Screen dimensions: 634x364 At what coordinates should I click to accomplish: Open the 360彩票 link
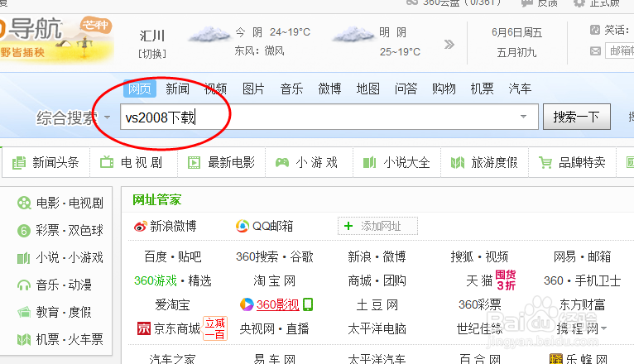coord(479,304)
